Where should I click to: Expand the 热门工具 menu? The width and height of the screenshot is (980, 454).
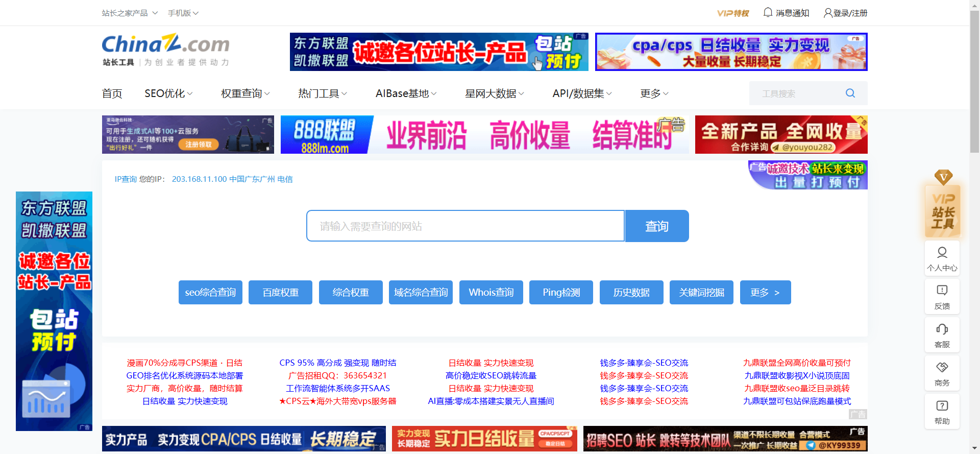(x=323, y=93)
